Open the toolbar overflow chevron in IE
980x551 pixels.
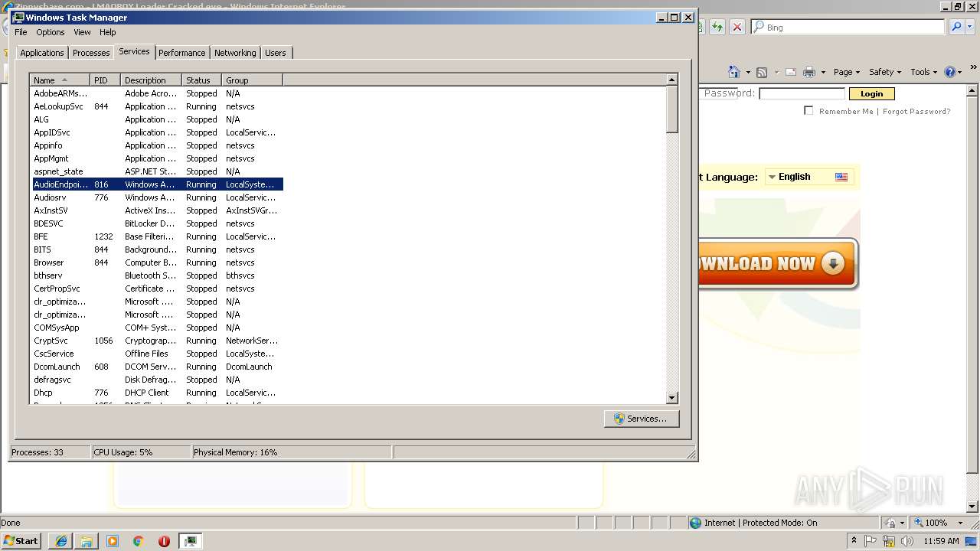click(x=974, y=68)
